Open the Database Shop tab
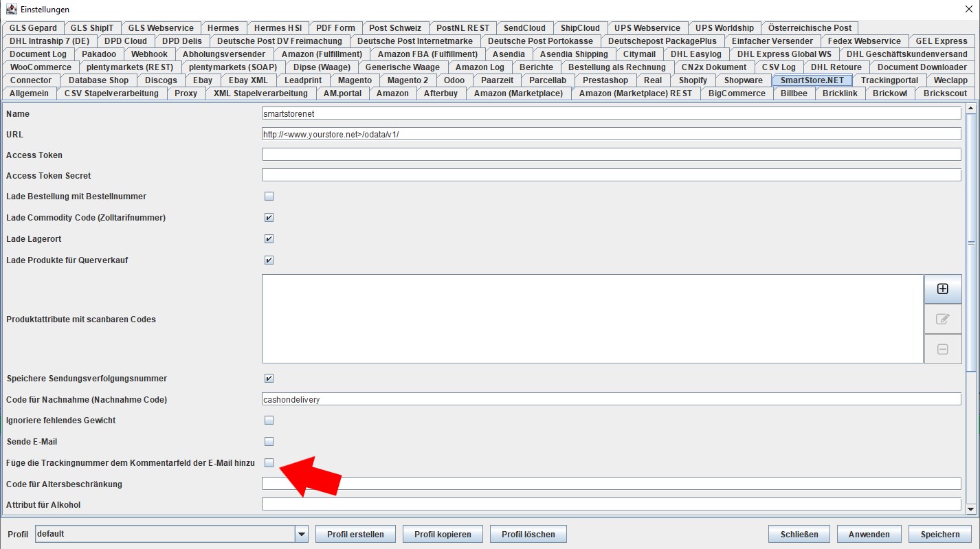Screen dimensions: 980x549 [98, 80]
